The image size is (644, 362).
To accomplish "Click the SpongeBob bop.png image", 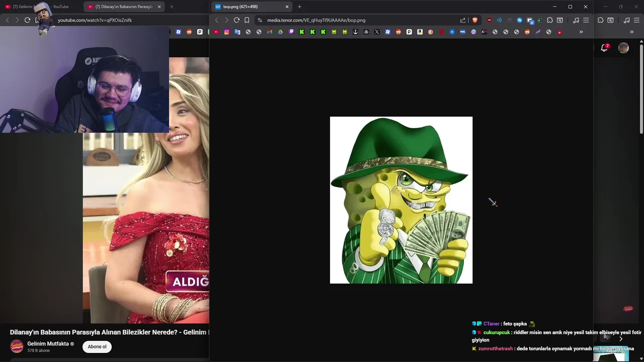I will [x=401, y=200].
